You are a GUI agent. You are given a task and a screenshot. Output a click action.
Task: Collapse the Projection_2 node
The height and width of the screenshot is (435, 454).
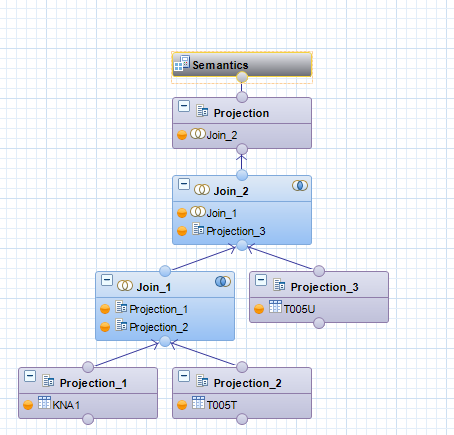[x=184, y=376]
